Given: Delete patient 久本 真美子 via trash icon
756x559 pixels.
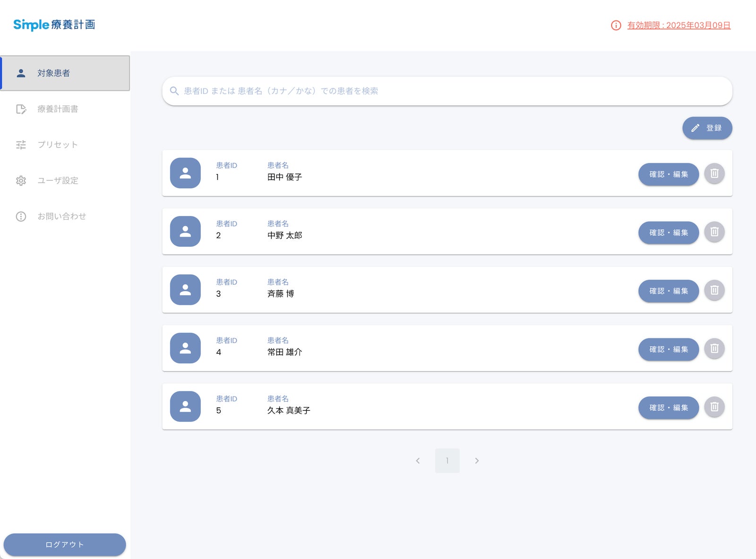Looking at the screenshot, I should coord(714,407).
